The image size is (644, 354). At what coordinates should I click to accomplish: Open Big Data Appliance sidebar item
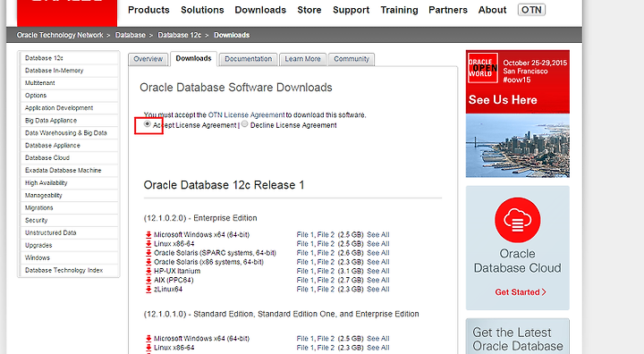pyautogui.click(x=69, y=121)
